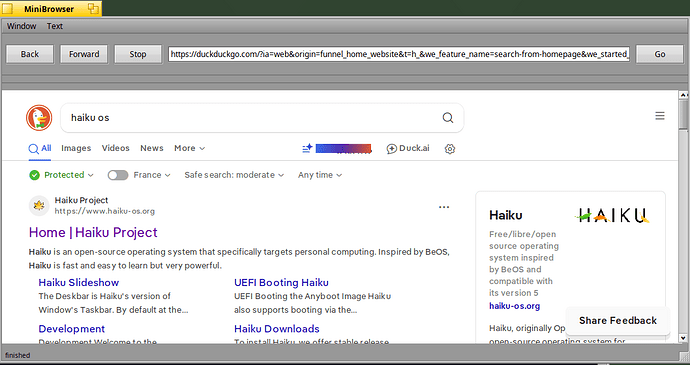This screenshot has width=690, height=365.
Task: Click the DuckDuckGo duck logo
Action: 39,118
